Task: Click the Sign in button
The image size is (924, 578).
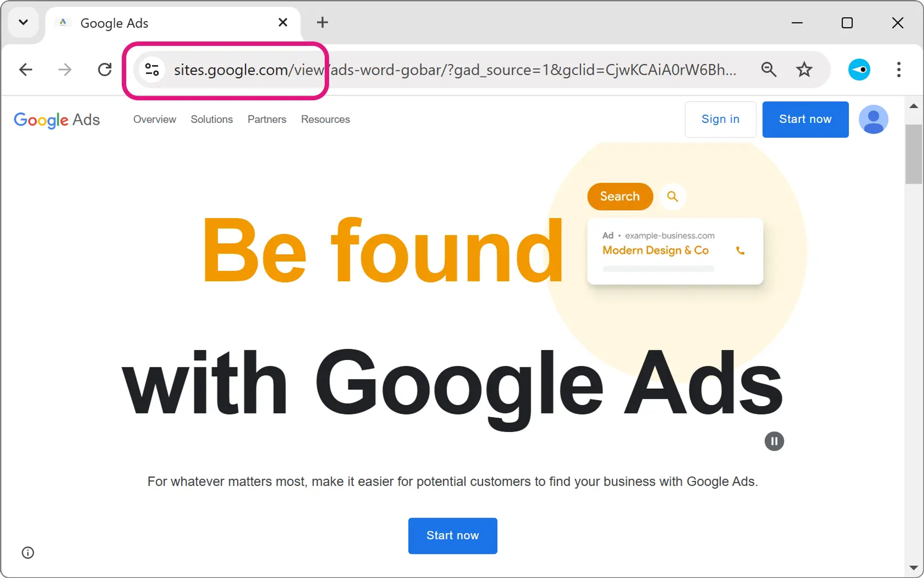Action: tap(720, 119)
